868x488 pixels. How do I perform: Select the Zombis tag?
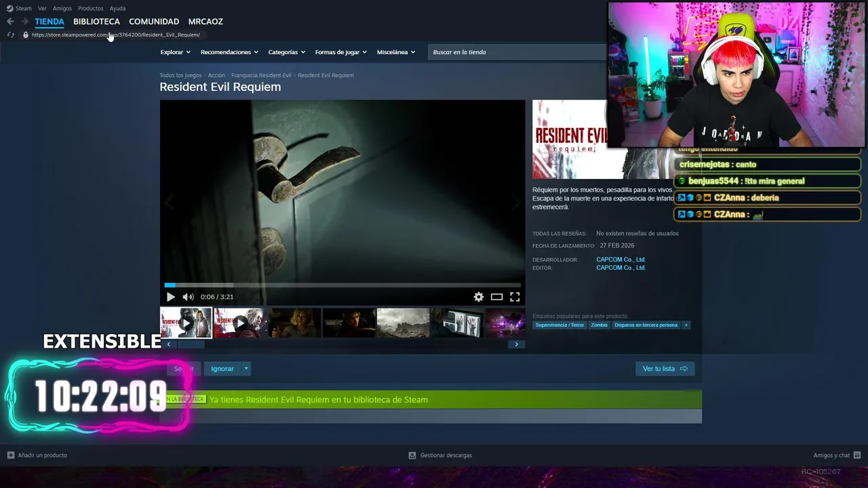tap(599, 325)
